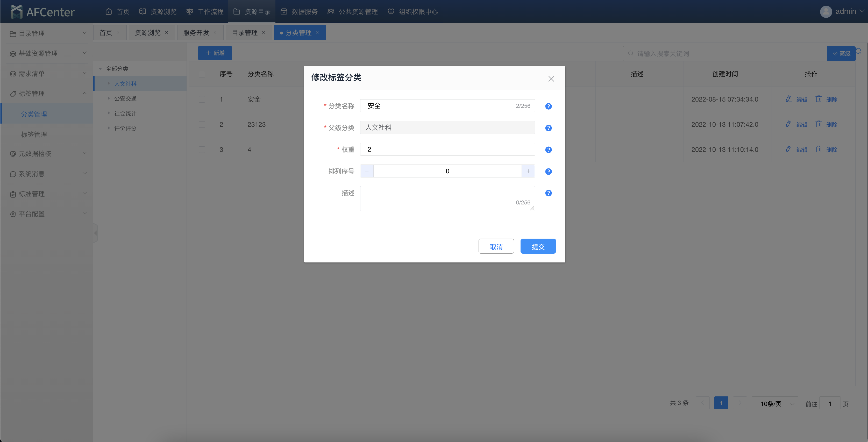Click the 权重 input field

447,149
